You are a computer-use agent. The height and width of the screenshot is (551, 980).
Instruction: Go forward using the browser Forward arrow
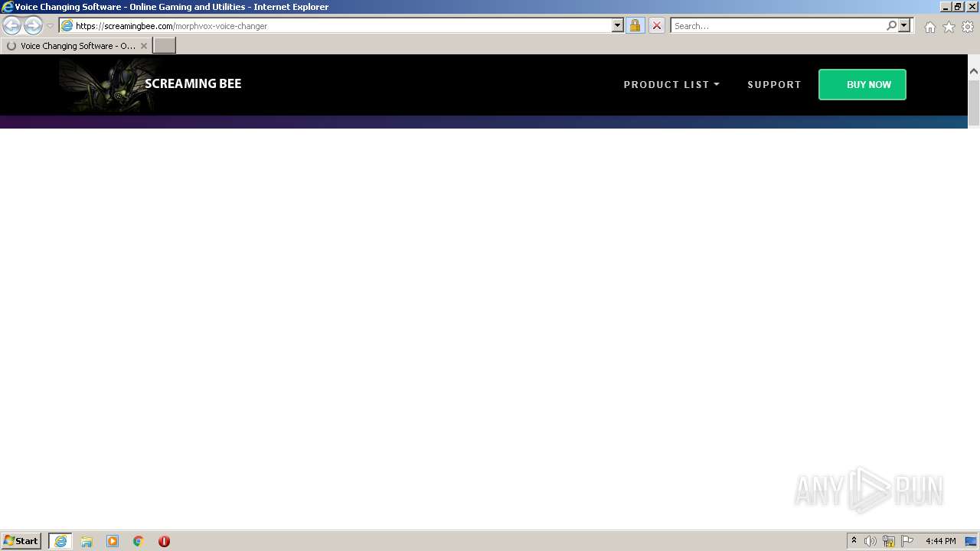33,26
